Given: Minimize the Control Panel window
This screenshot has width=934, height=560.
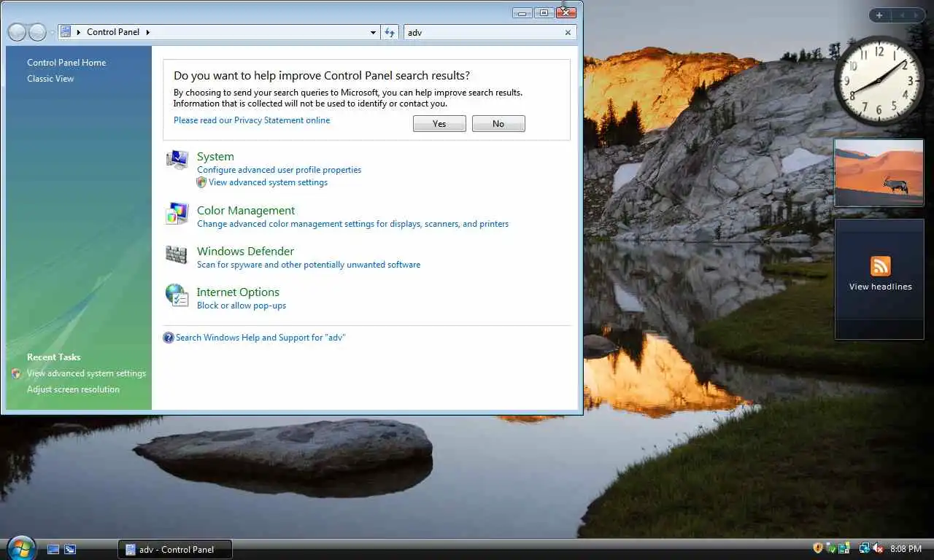Looking at the screenshot, I should click(x=522, y=12).
